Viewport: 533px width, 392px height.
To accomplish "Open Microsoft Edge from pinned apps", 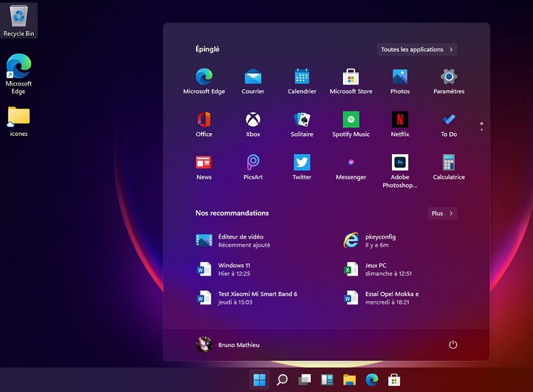I will (x=204, y=77).
